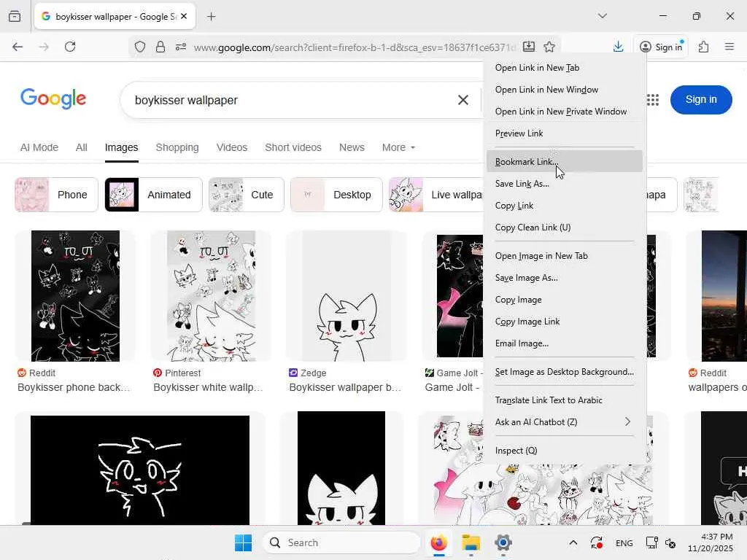Expand the list all tabs chevron
This screenshot has height=560, width=747.
point(603,16)
